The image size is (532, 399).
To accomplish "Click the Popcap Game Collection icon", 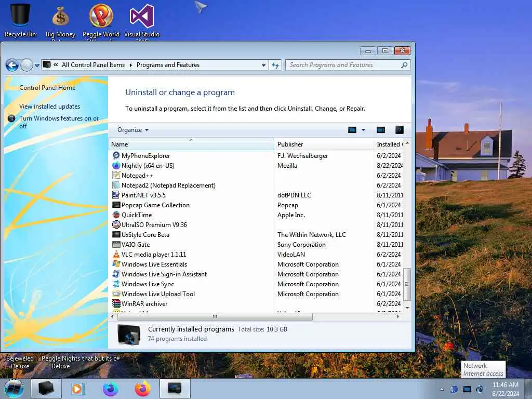I will pos(116,205).
